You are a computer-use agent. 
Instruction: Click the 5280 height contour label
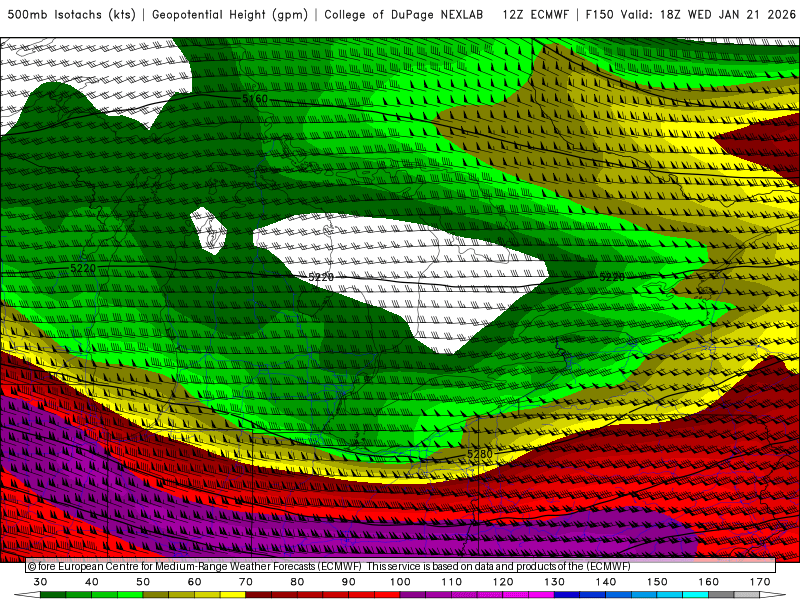click(x=480, y=454)
